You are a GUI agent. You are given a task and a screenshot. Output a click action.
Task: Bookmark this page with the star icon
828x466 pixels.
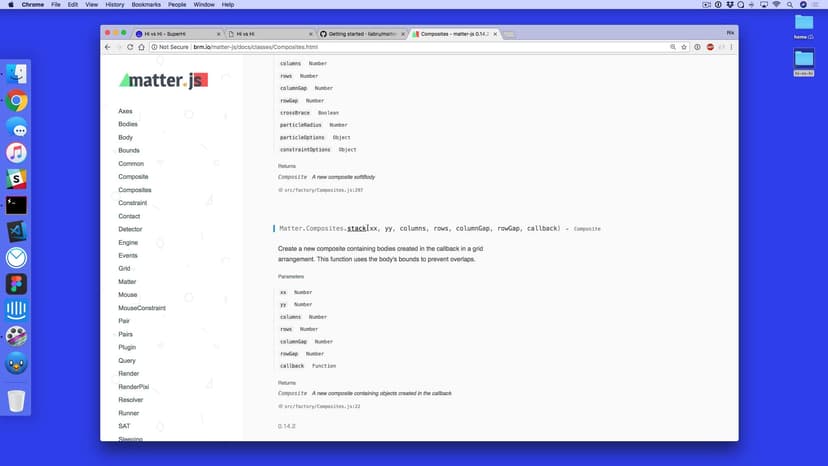[684, 47]
